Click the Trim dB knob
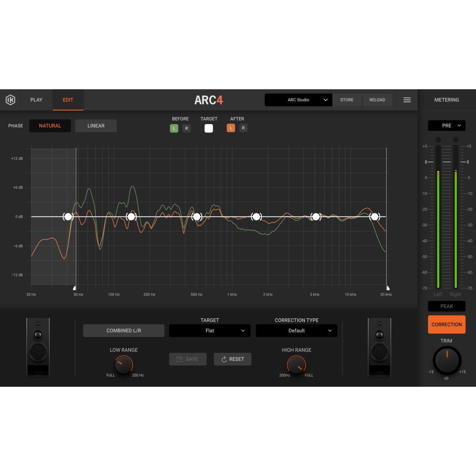This screenshot has height=476, width=476. tap(447, 360)
